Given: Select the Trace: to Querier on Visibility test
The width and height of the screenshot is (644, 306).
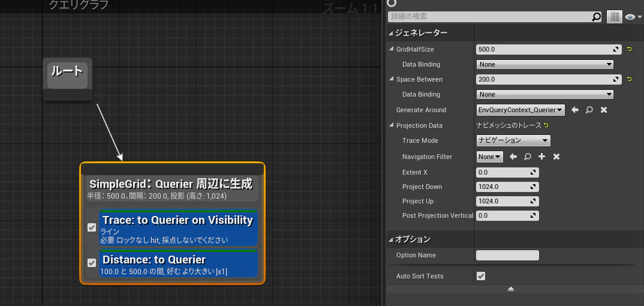Looking at the screenshot, I should (178, 227).
